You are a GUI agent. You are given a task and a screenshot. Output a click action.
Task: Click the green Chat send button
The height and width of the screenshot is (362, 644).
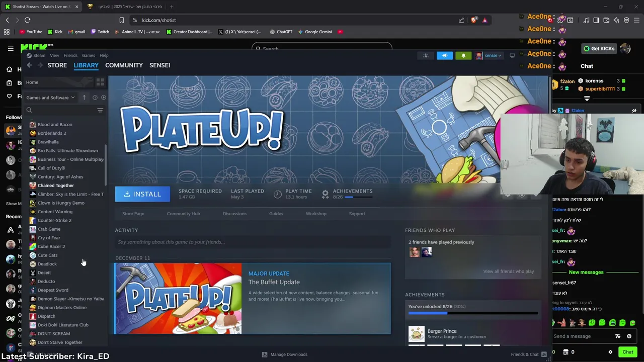[x=627, y=352]
